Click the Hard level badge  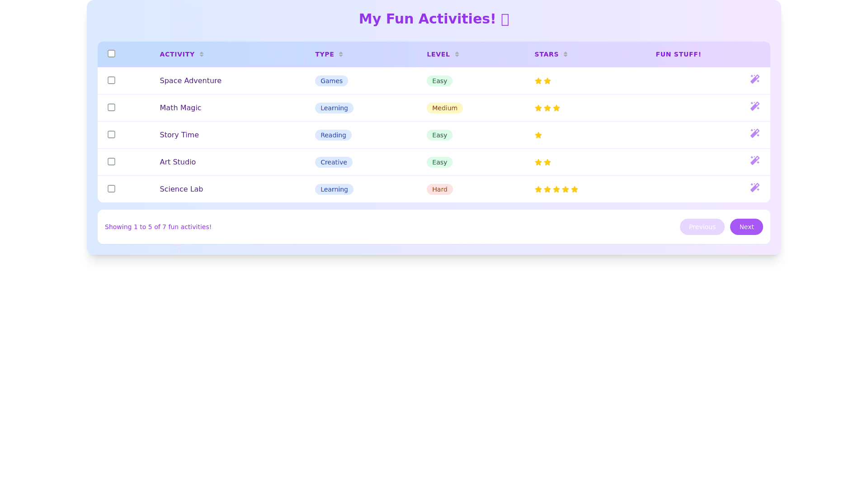click(439, 189)
